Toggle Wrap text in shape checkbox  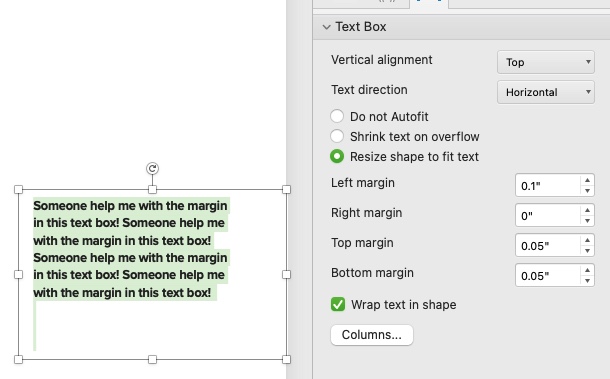338,304
